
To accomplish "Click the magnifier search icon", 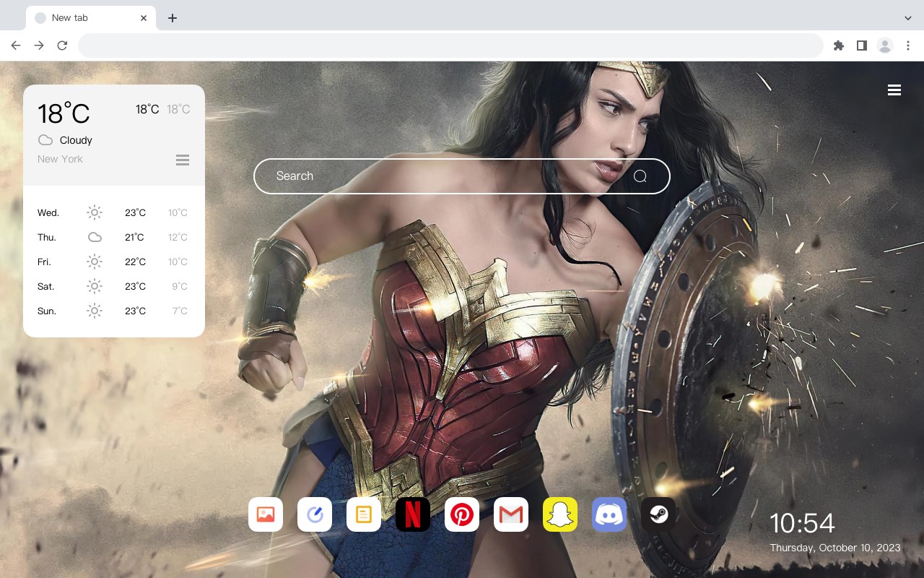I will pos(640,176).
